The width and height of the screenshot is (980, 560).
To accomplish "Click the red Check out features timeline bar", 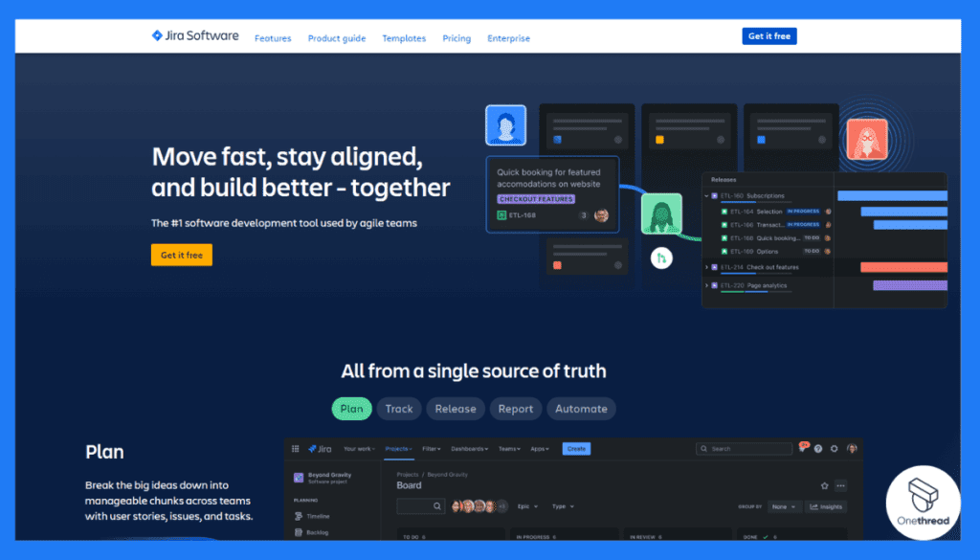I will [903, 267].
